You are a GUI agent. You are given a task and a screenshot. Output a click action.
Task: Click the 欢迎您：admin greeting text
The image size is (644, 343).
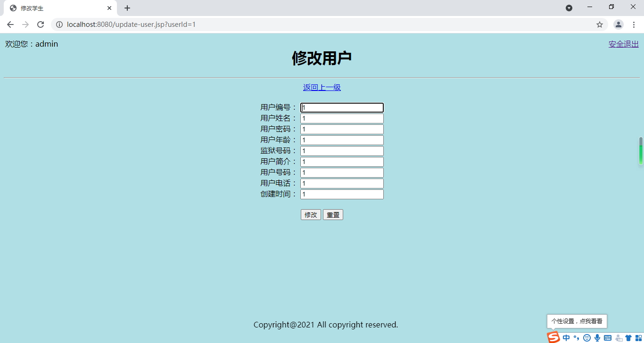coord(32,44)
